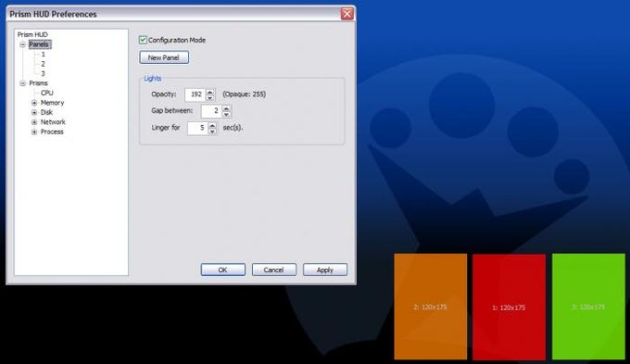Click the New Panel button
The width and height of the screenshot is (630, 364).
click(x=164, y=57)
